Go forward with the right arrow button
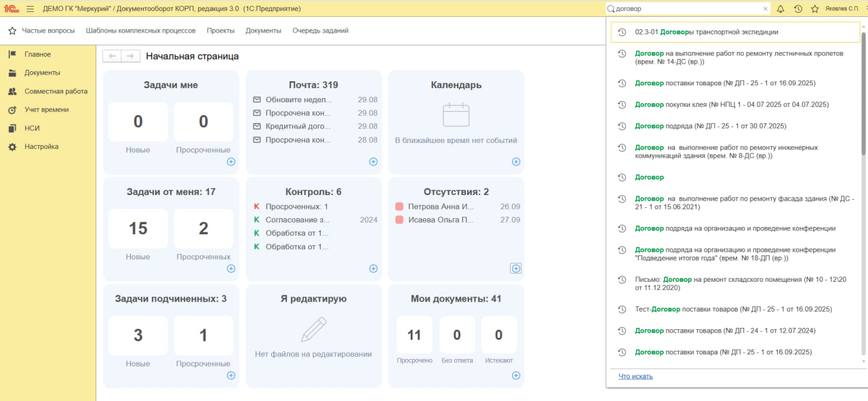The width and height of the screenshot is (868, 401). click(132, 56)
